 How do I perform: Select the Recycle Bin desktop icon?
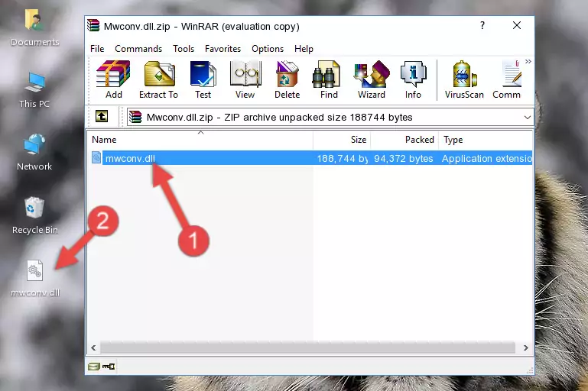(x=35, y=215)
